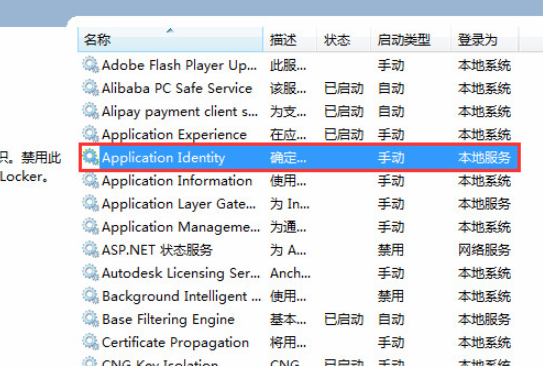Select the Autodesk Licensing Ser... name
The image size is (543, 366).
tap(181, 273)
